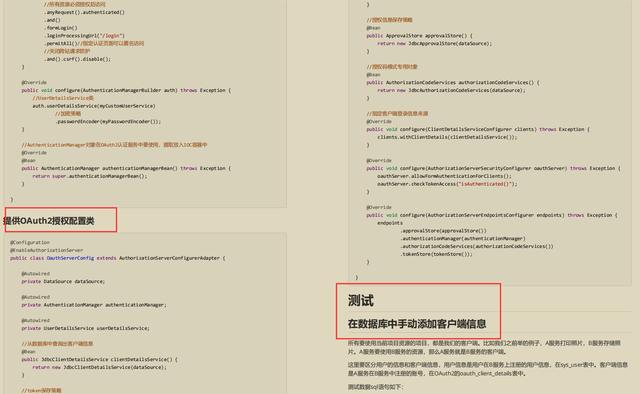The width and height of the screenshot is (640, 394).
Task: Select 'configure(AuthorizationServerEndpointsConfigurer endpoints)' line
Action: pos(492,215)
